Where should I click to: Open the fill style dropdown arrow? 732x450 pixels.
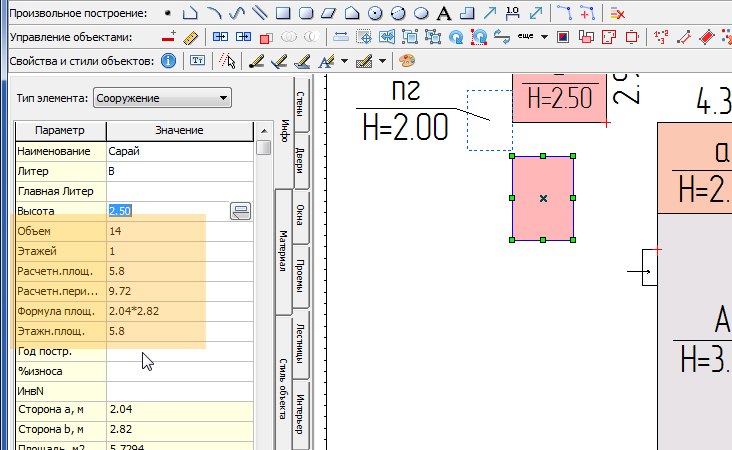[382, 61]
